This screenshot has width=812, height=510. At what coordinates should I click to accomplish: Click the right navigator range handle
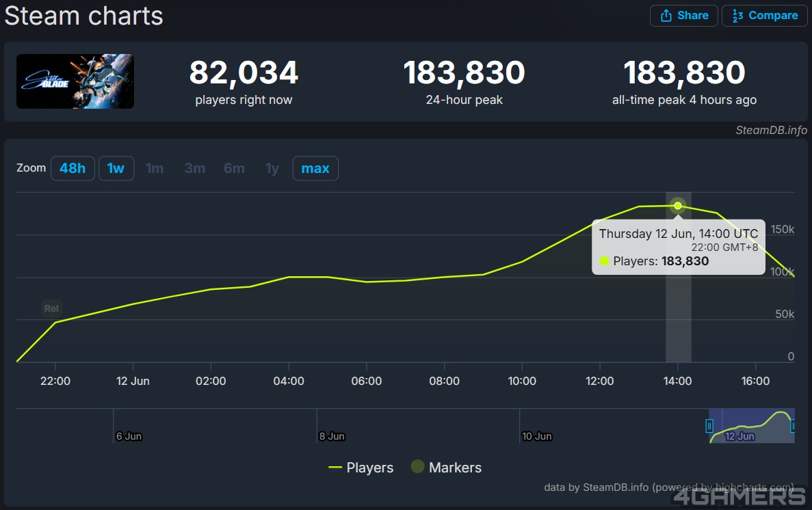793,426
